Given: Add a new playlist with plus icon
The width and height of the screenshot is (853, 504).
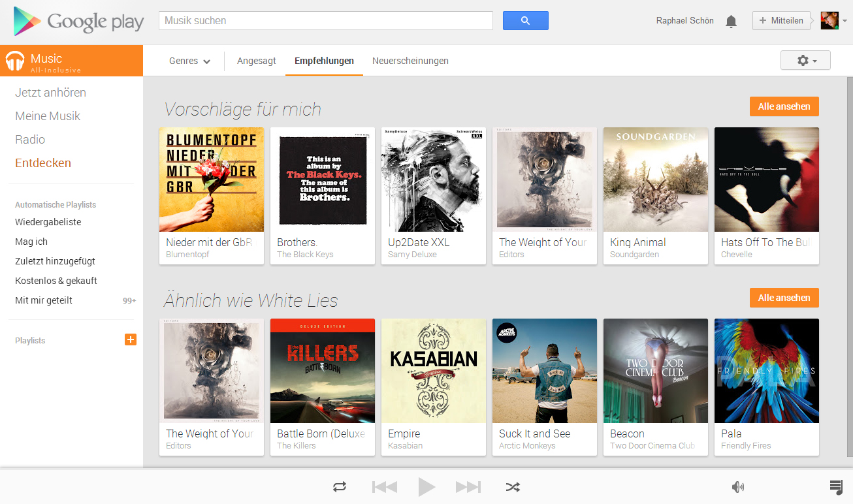Looking at the screenshot, I should point(131,339).
